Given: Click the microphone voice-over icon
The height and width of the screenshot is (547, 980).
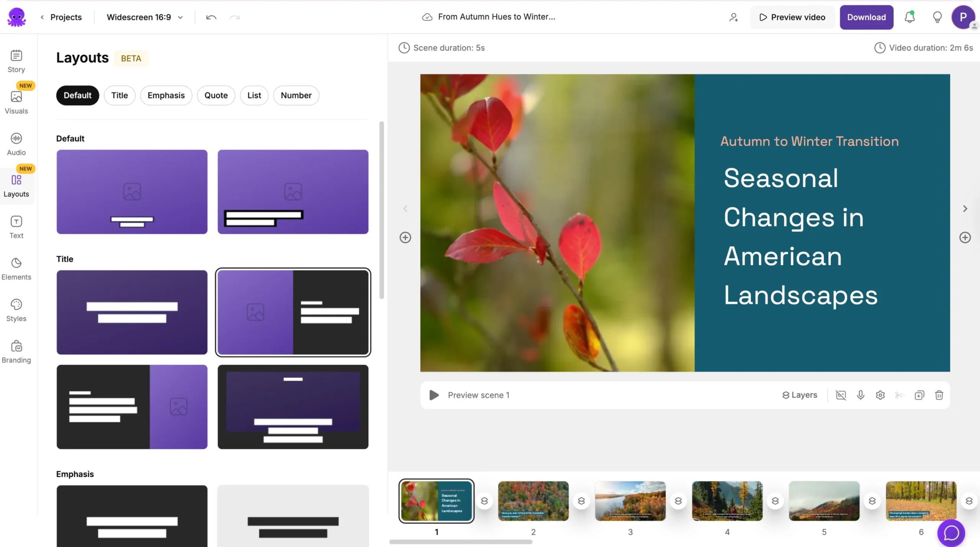Looking at the screenshot, I should coord(860,395).
